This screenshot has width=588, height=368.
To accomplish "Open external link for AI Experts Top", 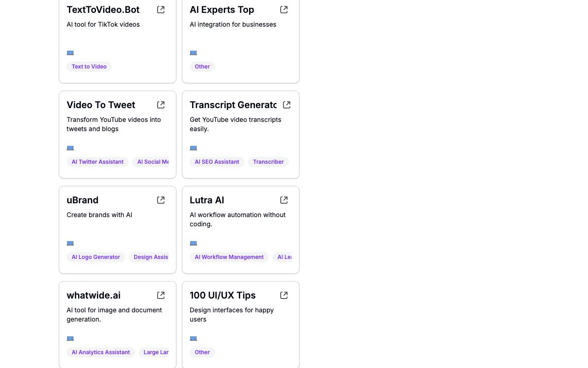I will tap(284, 10).
